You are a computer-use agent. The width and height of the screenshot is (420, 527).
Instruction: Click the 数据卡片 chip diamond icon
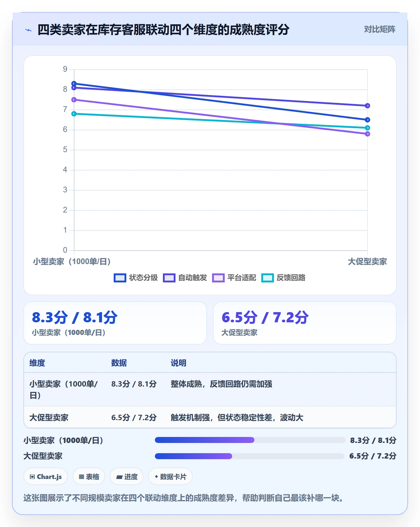tap(156, 477)
